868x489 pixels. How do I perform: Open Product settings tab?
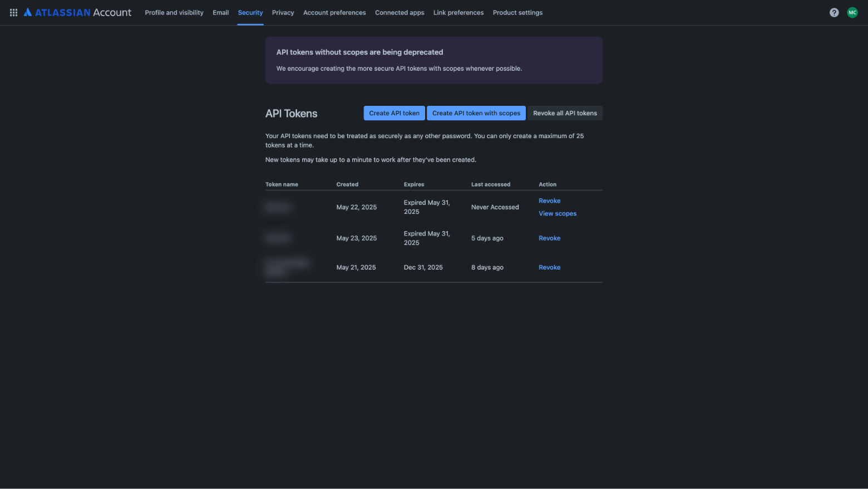pyautogui.click(x=517, y=12)
